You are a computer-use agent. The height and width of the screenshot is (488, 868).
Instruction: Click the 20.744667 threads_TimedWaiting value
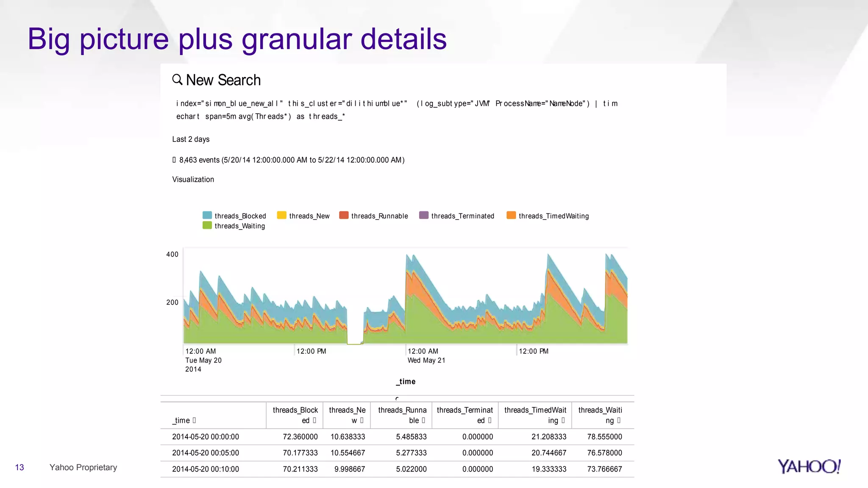tap(549, 453)
